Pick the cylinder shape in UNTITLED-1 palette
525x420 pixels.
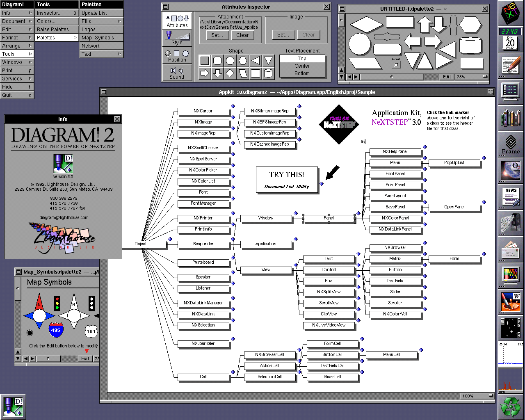[x=470, y=45]
